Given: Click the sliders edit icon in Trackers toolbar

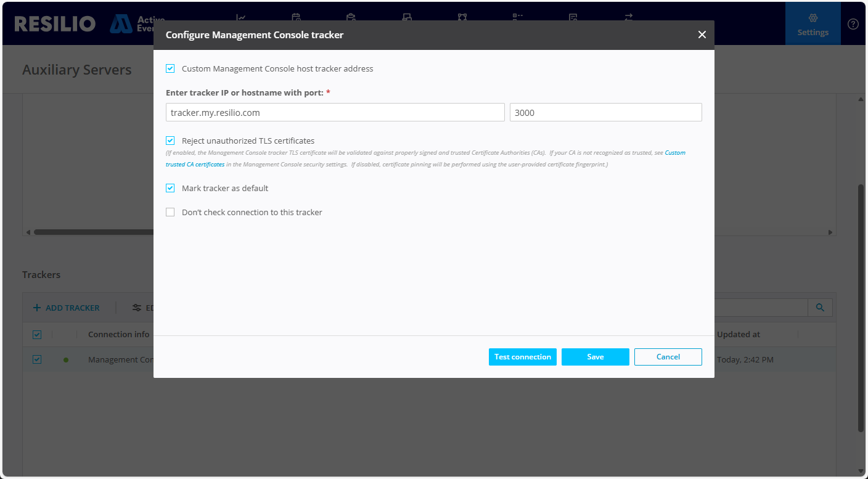Looking at the screenshot, I should tap(137, 308).
